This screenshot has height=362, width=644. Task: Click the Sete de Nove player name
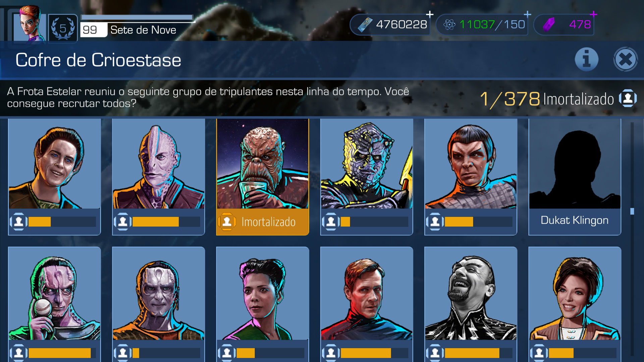[143, 30]
